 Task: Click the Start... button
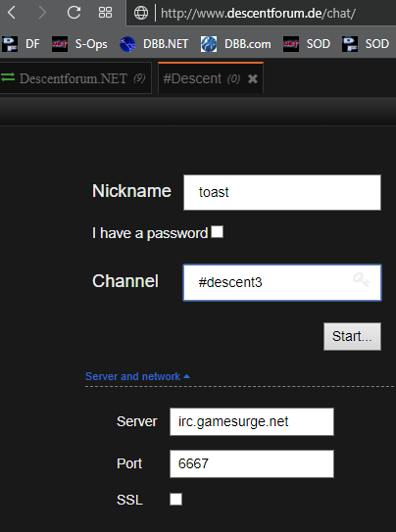click(x=352, y=336)
